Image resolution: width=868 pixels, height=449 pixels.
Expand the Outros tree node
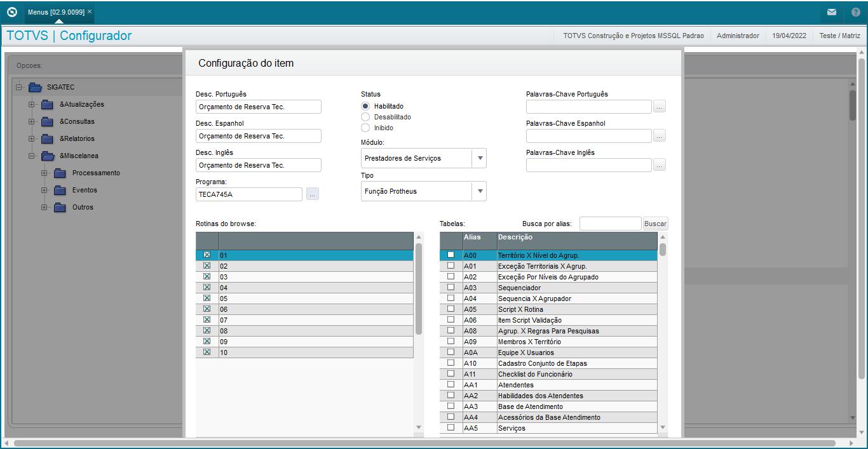click(44, 207)
